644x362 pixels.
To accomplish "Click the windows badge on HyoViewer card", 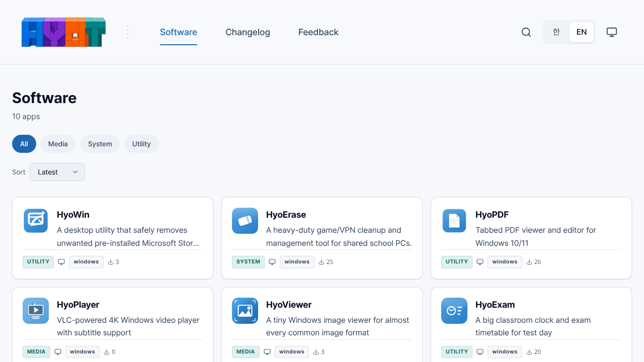I will tap(292, 352).
